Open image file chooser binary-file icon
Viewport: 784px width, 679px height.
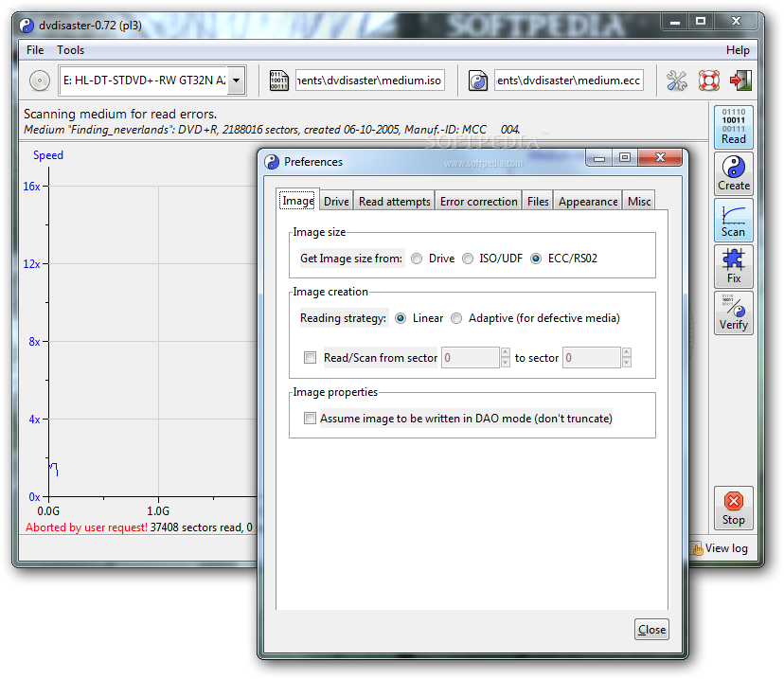click(x=279, y=80)
